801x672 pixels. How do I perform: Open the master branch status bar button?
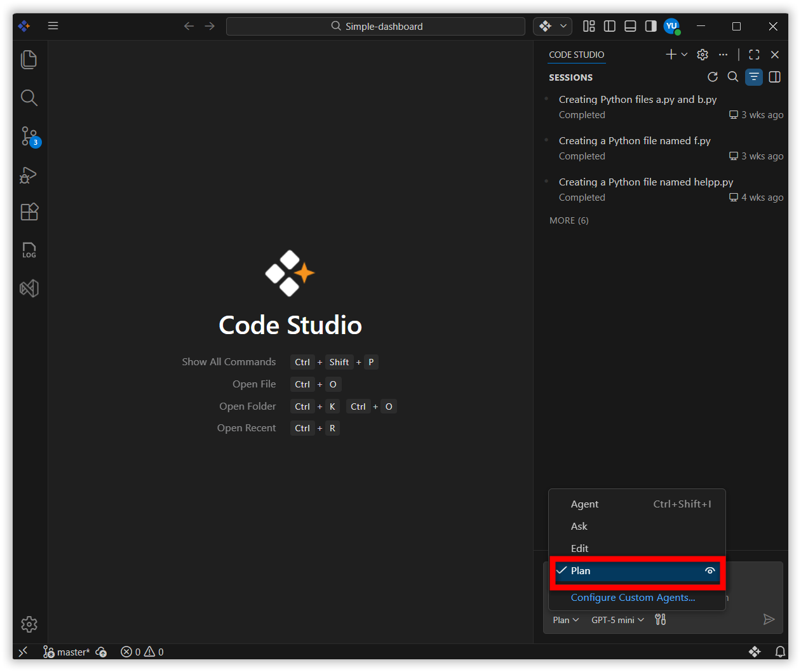pos(67,652)
